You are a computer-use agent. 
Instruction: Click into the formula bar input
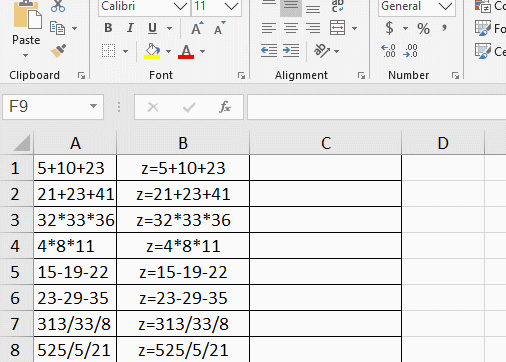point(377,107)
